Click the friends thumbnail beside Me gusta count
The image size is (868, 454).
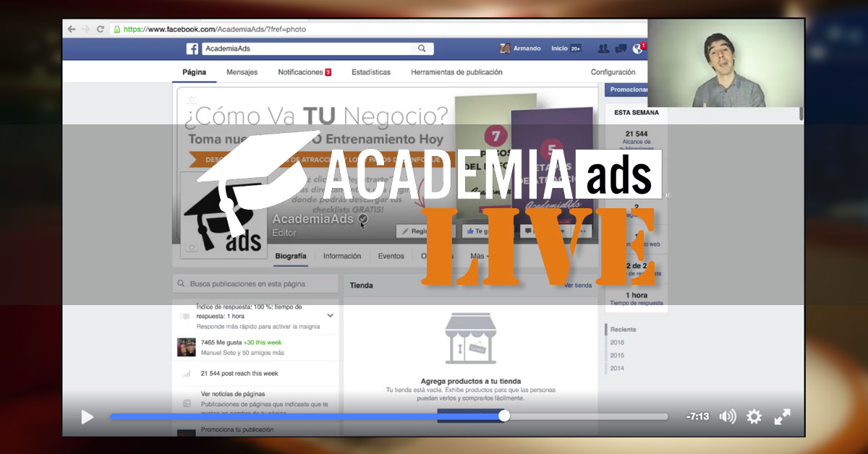[x=186, y=347]
